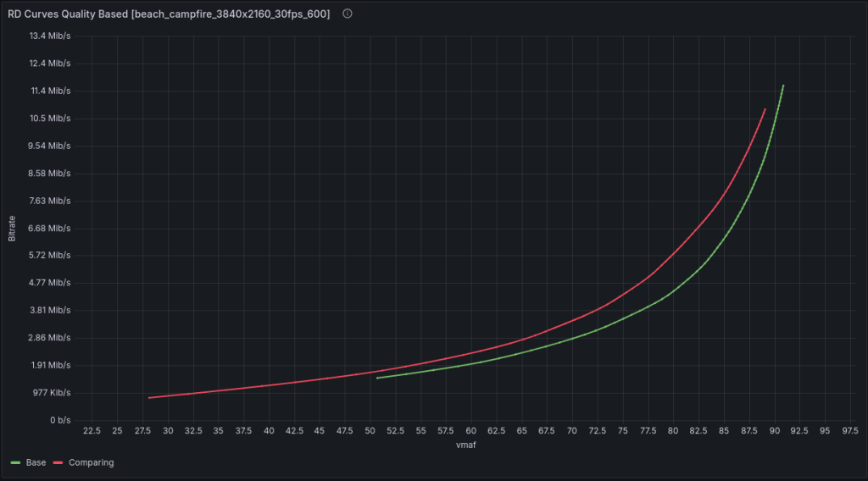The image size is (868, 481).
Task: Click the left start of the green curve
Action: pyautogui.click(x=377, y=378)
